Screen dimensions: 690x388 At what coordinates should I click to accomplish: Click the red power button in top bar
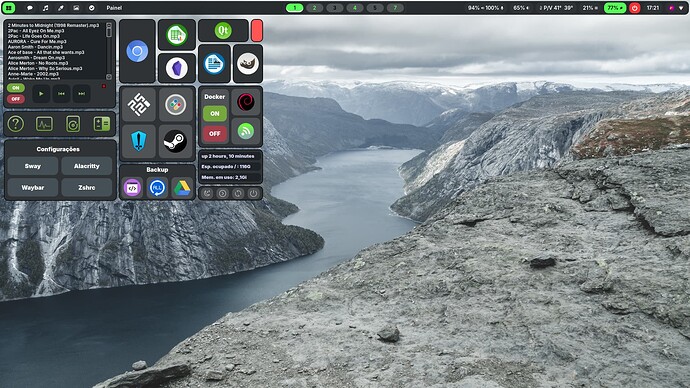coord(635,8)
